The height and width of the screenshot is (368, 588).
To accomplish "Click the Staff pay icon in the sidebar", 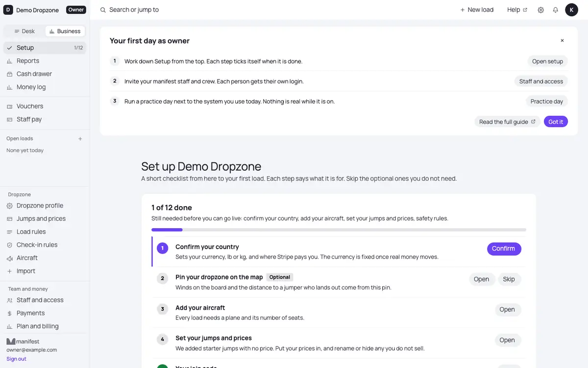I will pos(10,120).
